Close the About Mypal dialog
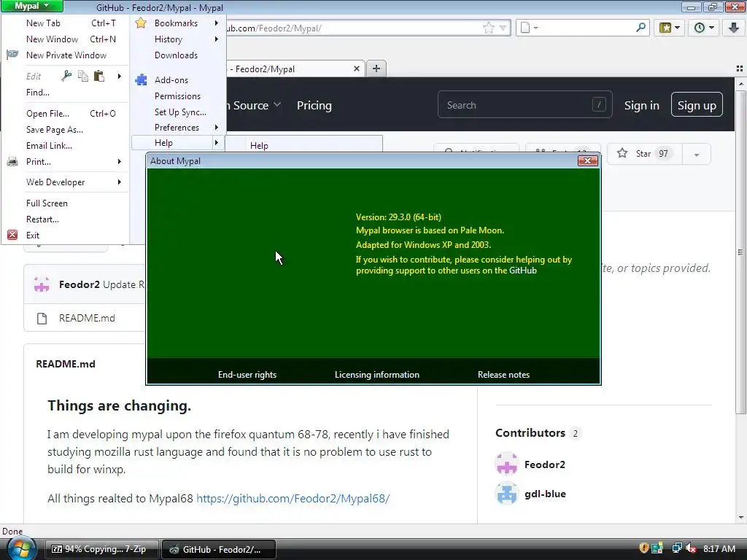 tap(587, 161)
